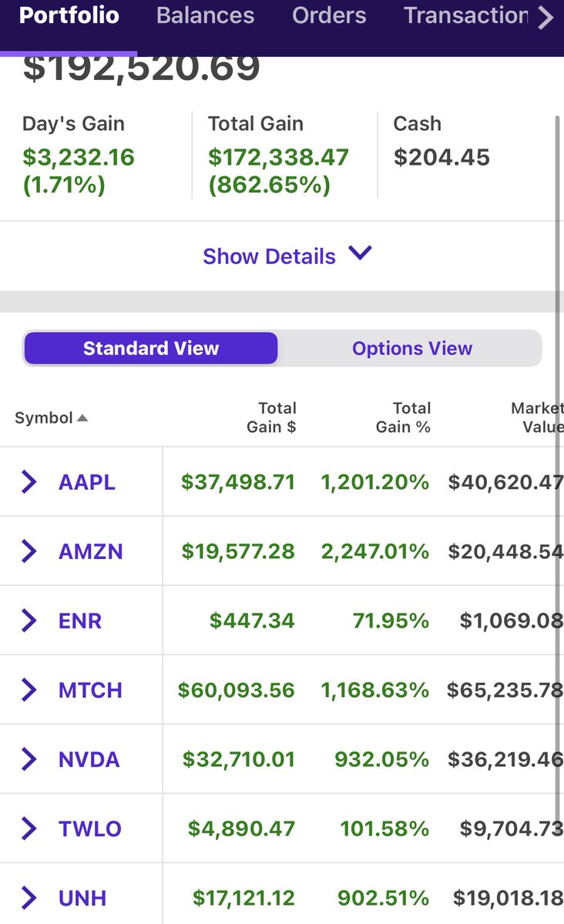Expand the NVDA position chevron
Viewport: 564px width, 924px height.
pos(29,760)
